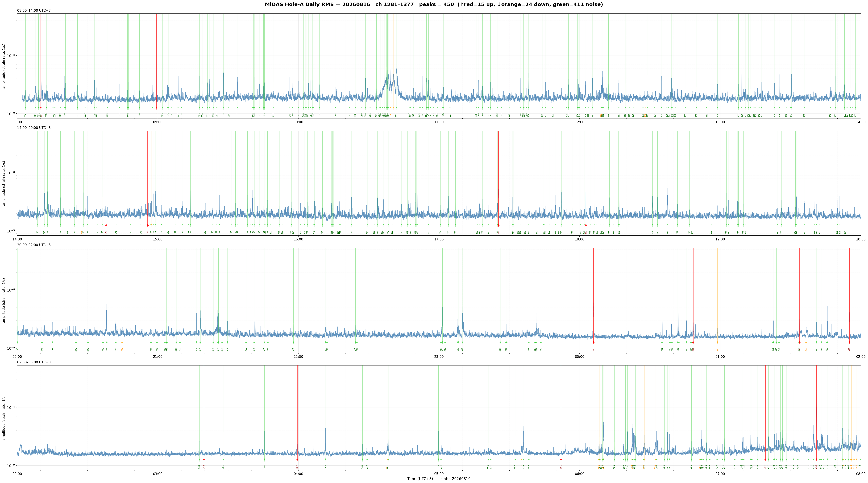Click the 10⁻⁸ y-tick of the 20:00–02:00 panel
This screenshot has width=868, height=483.
[11, 290]
